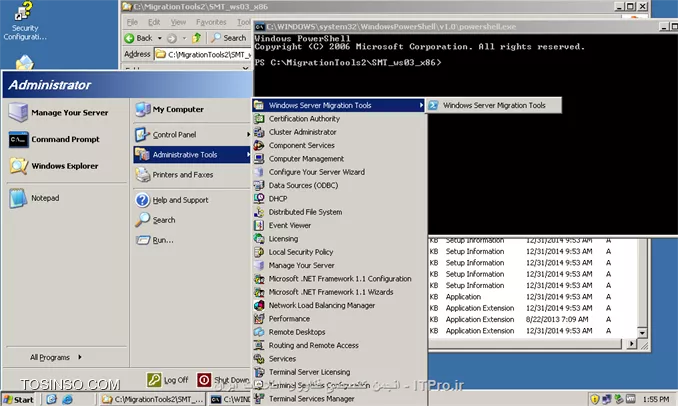The image size is (678, 406).
Task: Open Cluster Administrator
Action: click(302, 132)
